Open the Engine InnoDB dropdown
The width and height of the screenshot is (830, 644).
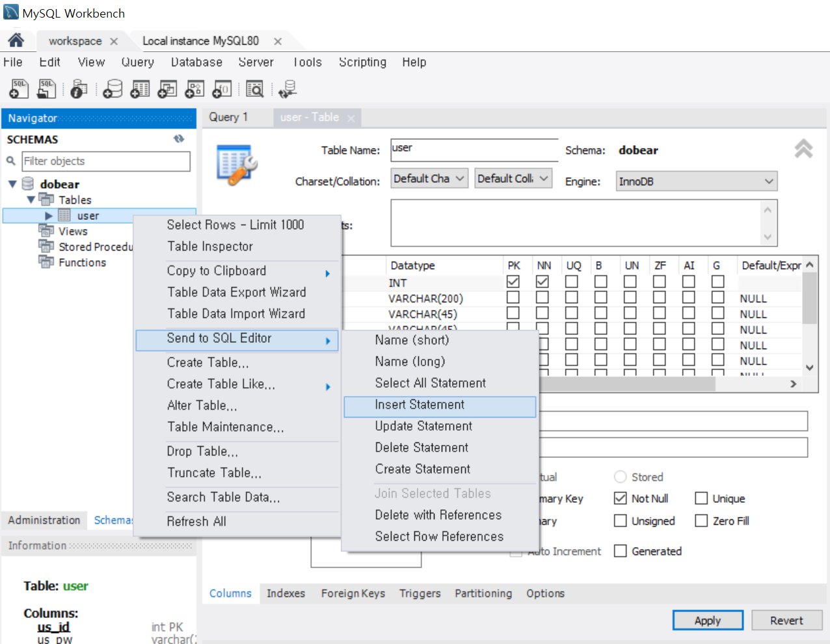coord(697,181)
